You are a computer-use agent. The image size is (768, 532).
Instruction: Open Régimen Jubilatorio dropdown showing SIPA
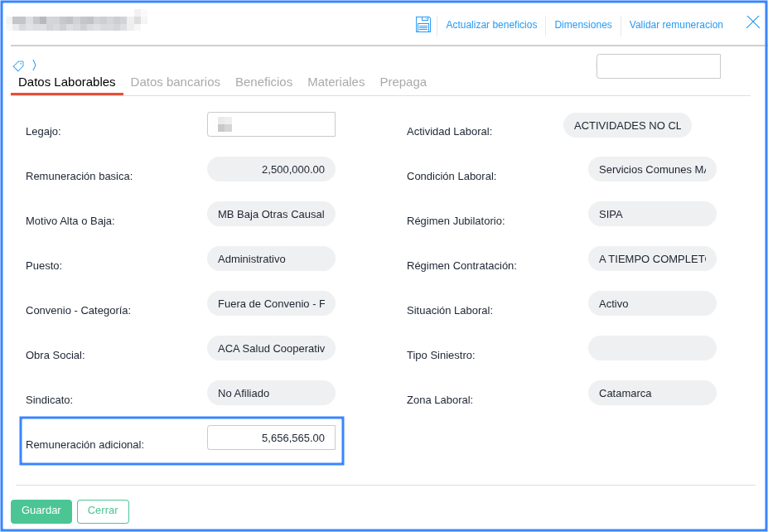pos(652,214)
